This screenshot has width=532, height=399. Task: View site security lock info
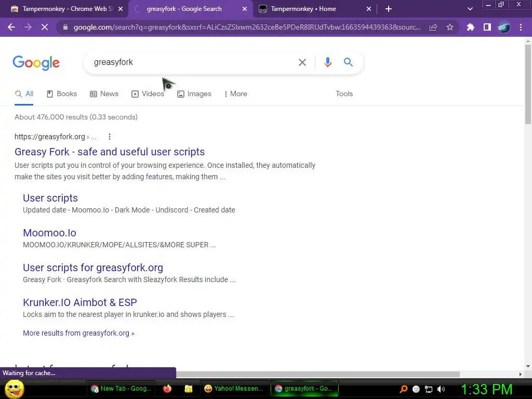tap(65, 27)
